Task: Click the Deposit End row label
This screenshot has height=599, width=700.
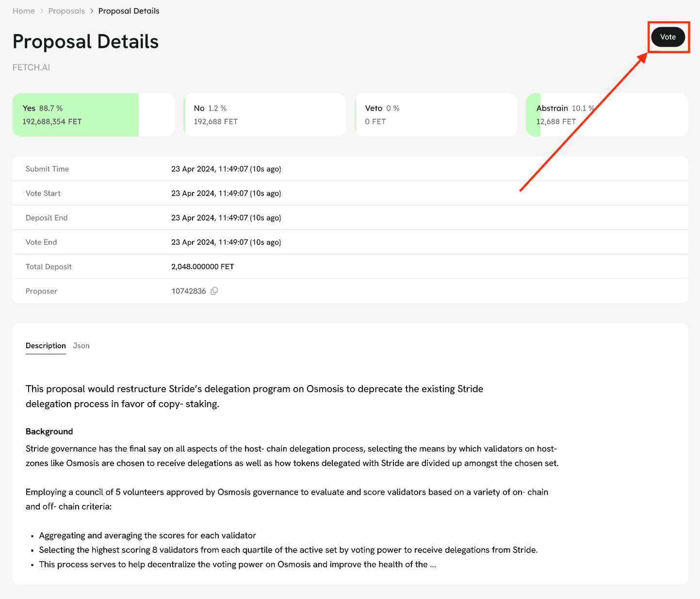Action: (47, 218)
